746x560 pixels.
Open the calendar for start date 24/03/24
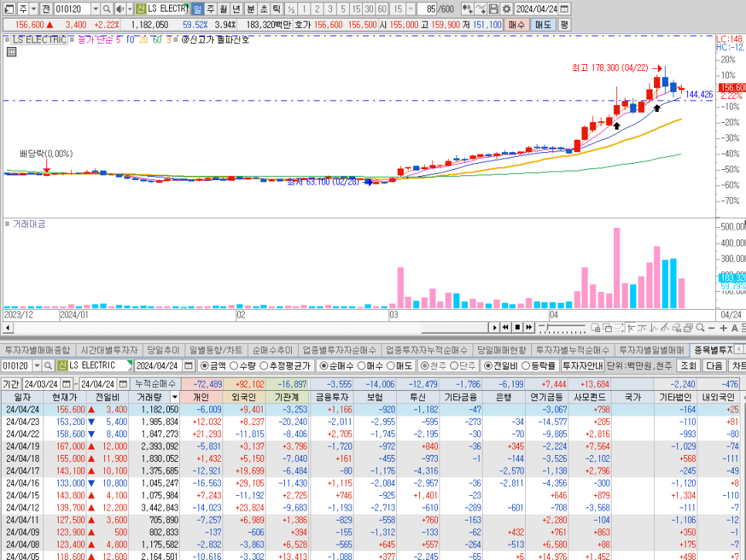(x=66, y=384)
